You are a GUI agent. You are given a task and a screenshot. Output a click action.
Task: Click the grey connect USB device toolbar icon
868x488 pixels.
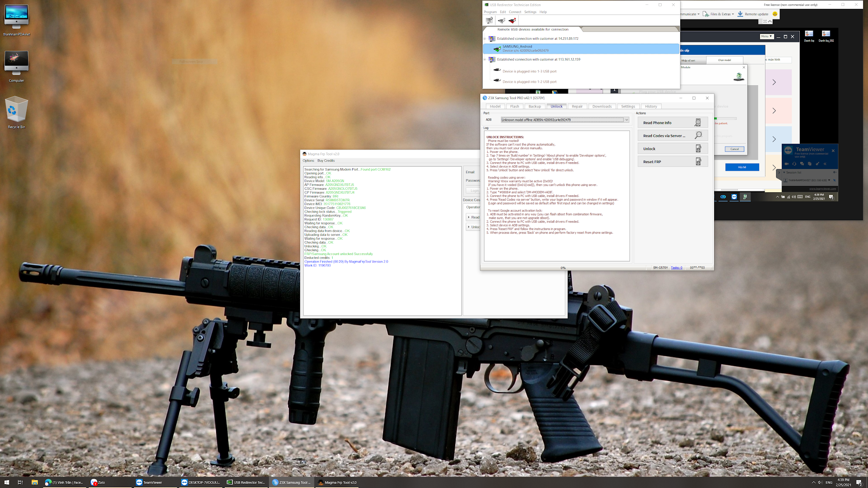(501, 20)
